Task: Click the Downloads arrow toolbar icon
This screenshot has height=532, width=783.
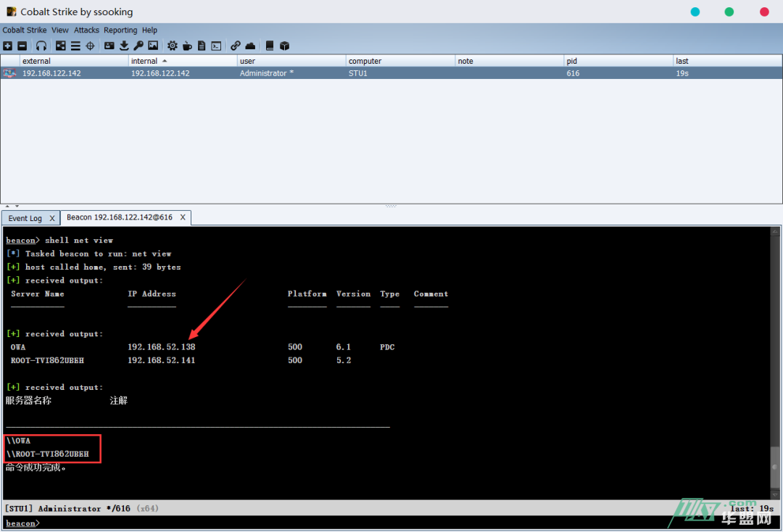Action: click(x=124, y=46)
